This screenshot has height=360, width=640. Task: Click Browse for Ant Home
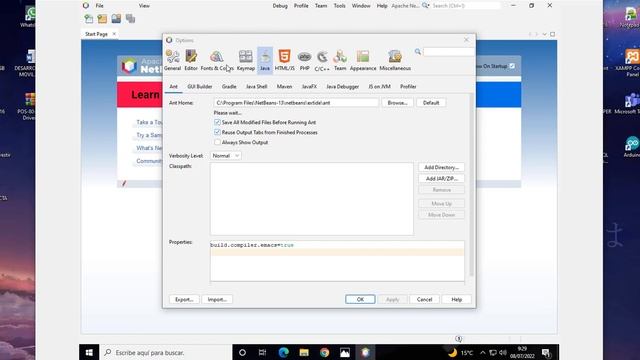(x=398, y=103)
